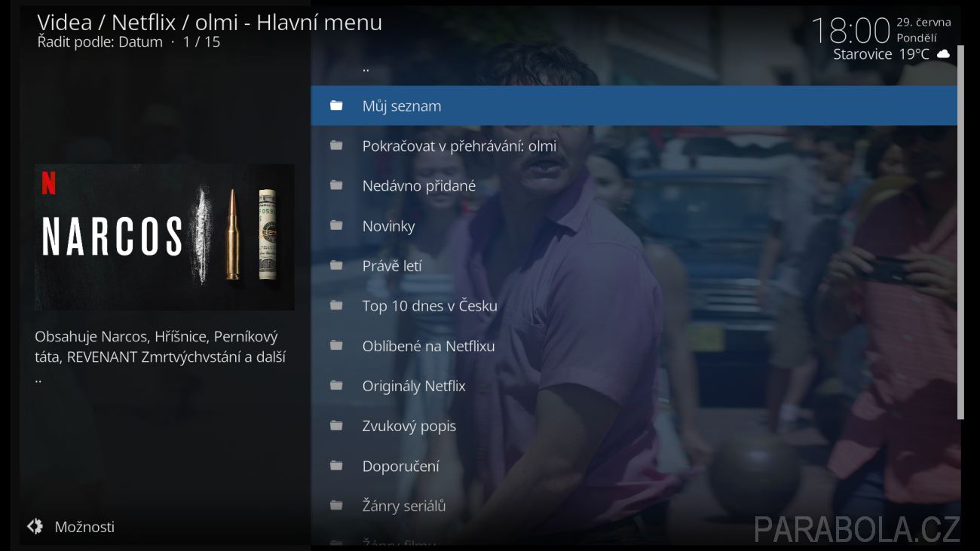Image resolution: width=980 pixels, height=551 pixels.
Task: Click folder icon beside Právě letí
Action: 336,265
